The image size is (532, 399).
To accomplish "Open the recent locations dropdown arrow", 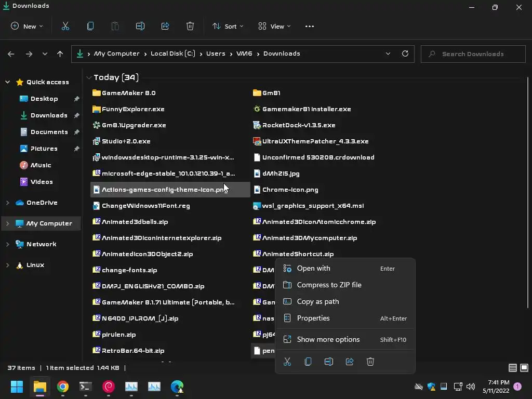I will [45, 54].
